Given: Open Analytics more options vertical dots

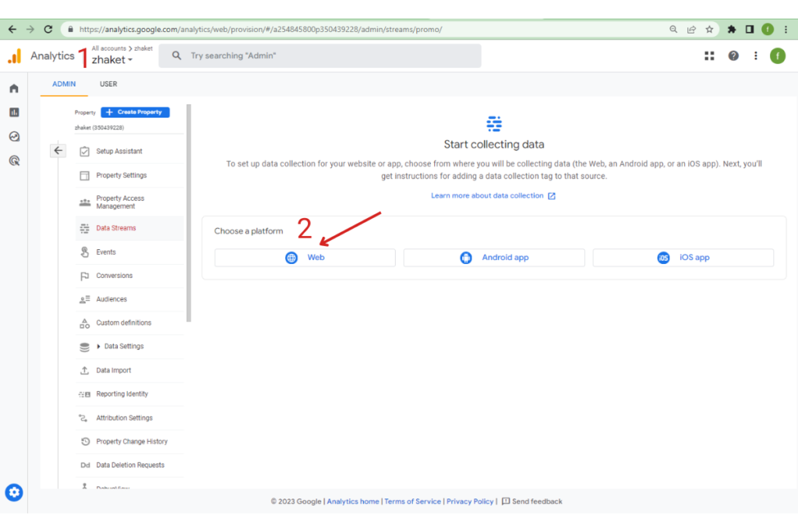Looking at the screenshot, I should (x=756, y=56).
